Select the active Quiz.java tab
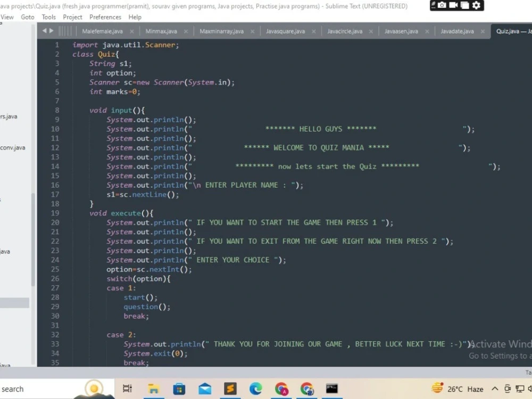This screenshot has height=399, width=532. 512,31
